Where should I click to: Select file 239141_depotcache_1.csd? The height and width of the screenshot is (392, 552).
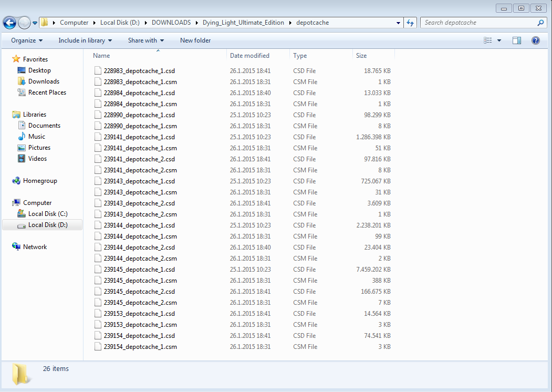139,137
